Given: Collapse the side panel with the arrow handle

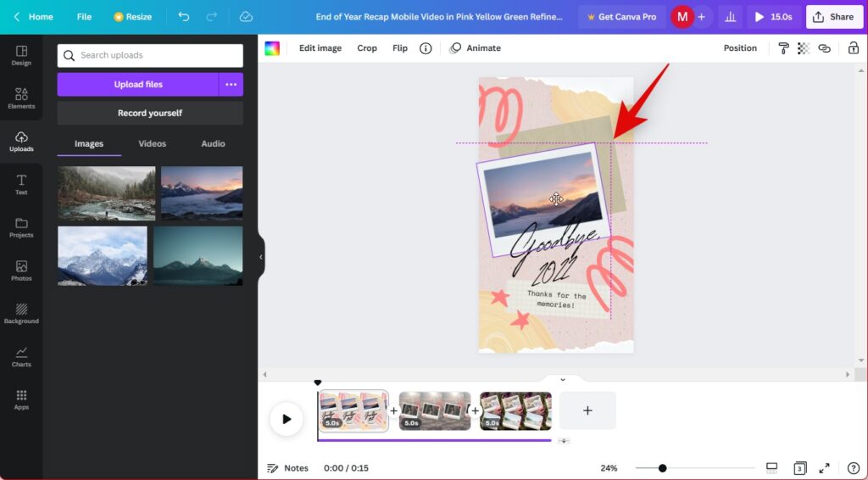Looking at the screenshot, I should tap(261, 257).
